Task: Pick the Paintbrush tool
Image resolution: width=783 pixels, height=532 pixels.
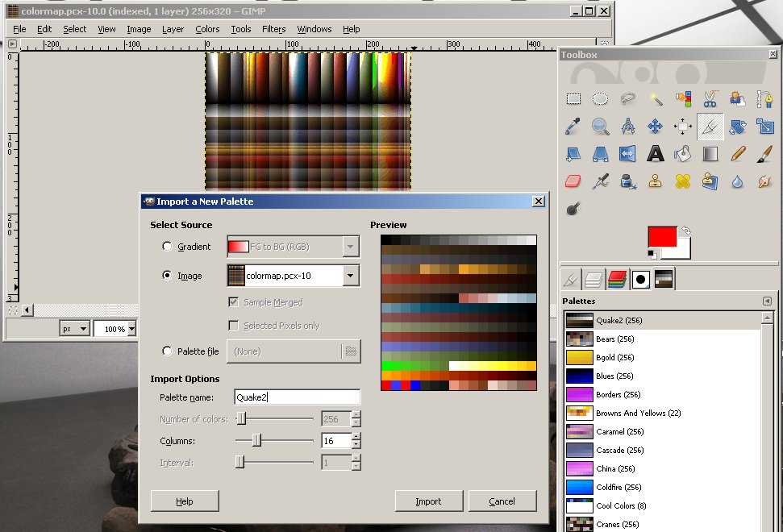Action: tap(765, 154)
